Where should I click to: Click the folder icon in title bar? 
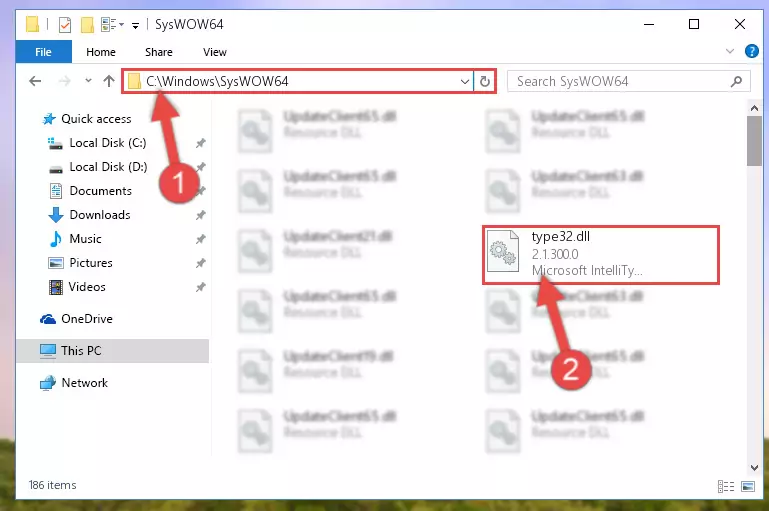pos(32,24)
